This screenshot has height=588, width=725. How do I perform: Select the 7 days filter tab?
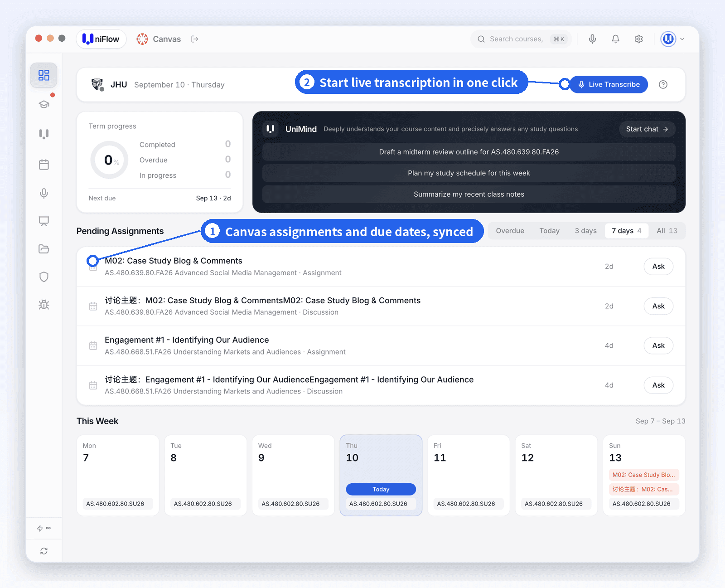(x=626, y=231)
